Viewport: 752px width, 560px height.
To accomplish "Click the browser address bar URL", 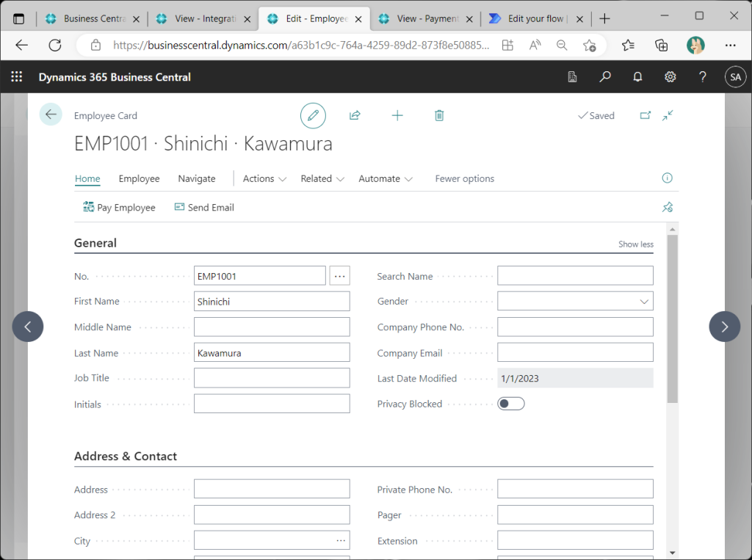I will coord(301,45).
